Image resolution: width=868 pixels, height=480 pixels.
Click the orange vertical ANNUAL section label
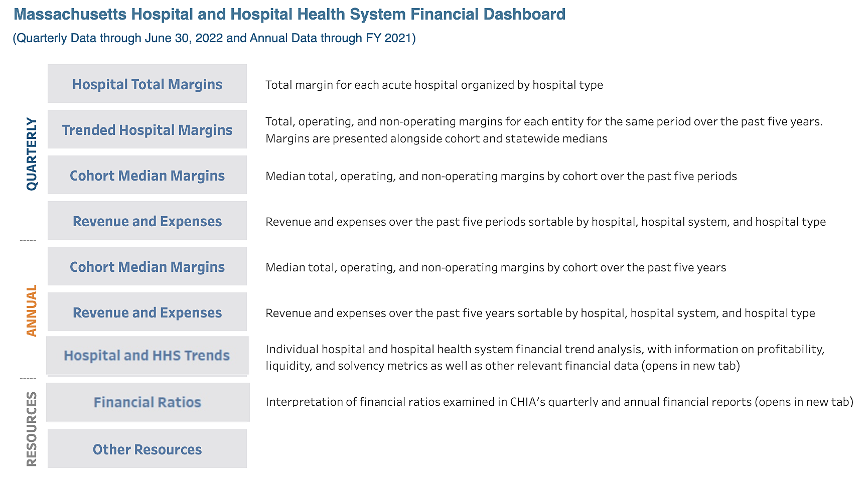pos(32,310)
